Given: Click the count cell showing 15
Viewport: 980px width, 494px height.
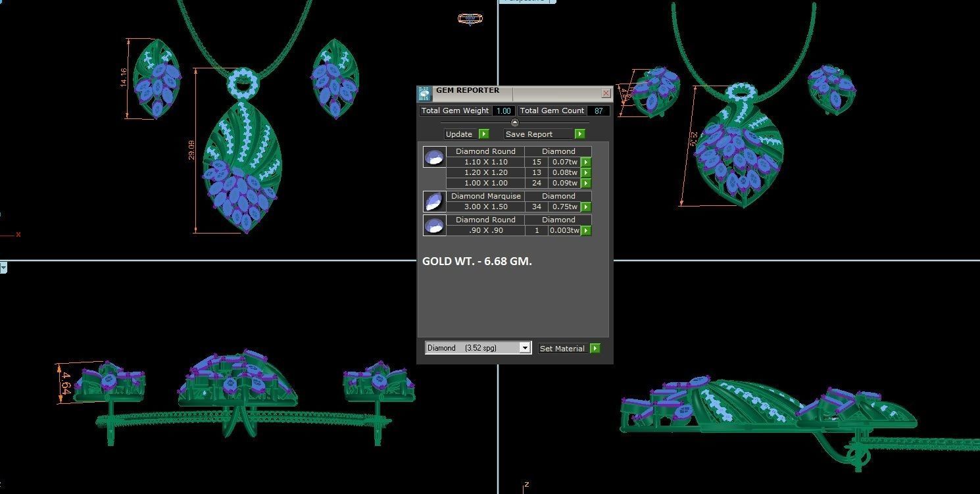Looking at the screenshot, I should click(537, 162).
